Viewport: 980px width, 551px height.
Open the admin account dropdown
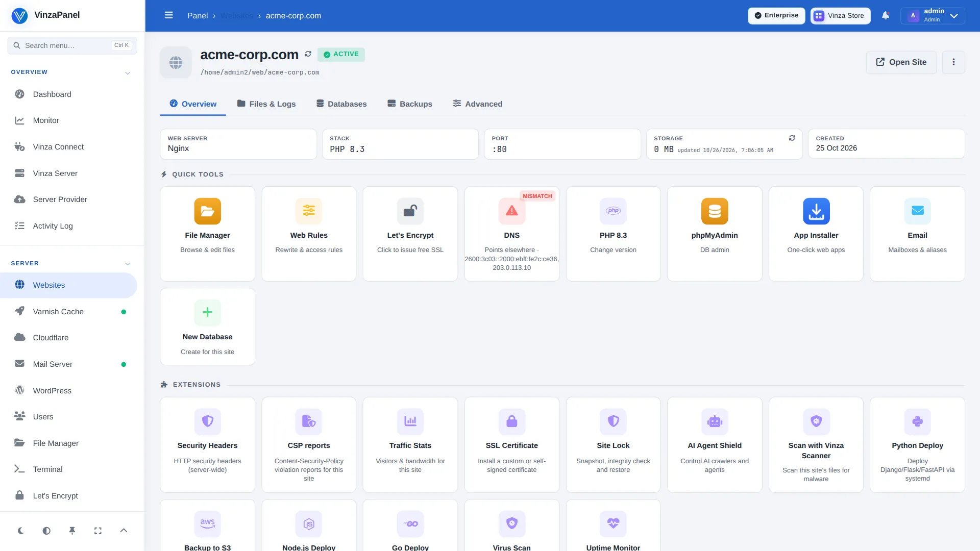point(933,16)
